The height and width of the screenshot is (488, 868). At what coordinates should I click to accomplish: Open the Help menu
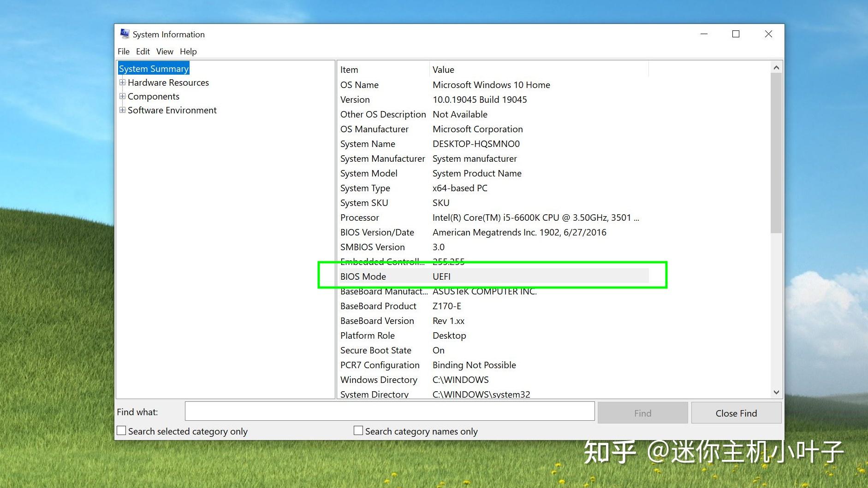[x=188, y=51]
